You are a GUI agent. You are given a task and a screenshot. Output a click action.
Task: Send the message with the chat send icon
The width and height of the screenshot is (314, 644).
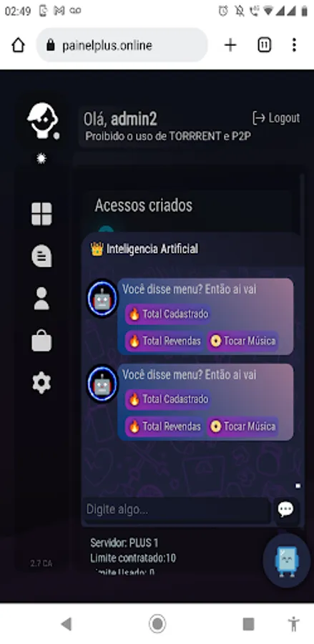coord(285,509)
